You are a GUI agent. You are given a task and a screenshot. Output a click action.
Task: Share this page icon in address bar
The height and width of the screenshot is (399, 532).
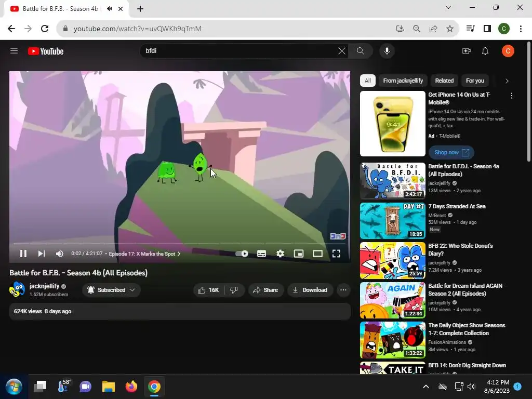tap(433, 29)
